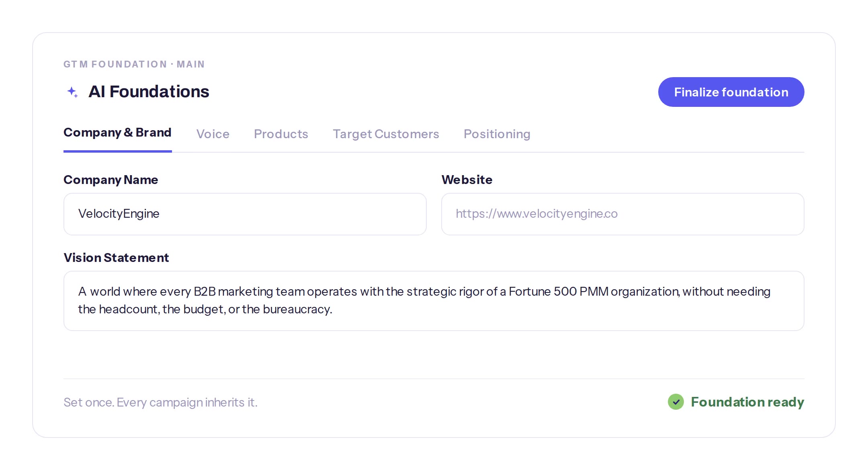Click the Company Name field label
The image size is (868, 470).
pos(111,180)
